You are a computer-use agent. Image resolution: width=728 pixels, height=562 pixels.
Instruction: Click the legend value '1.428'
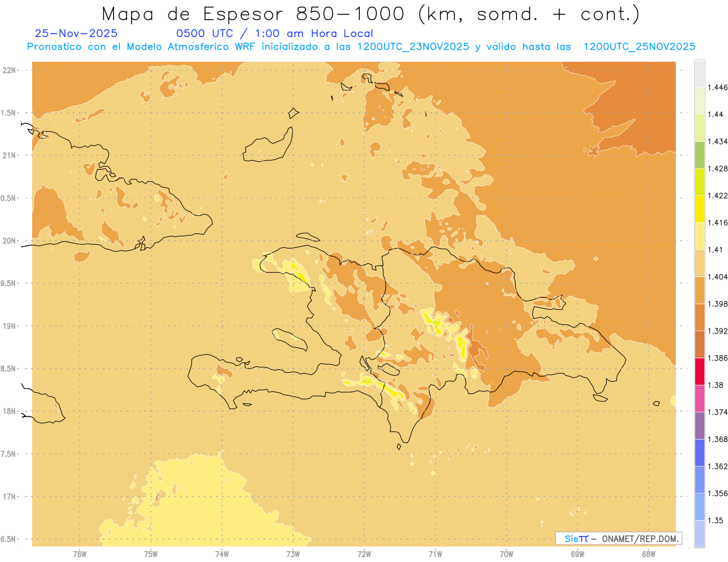[717, 169]
